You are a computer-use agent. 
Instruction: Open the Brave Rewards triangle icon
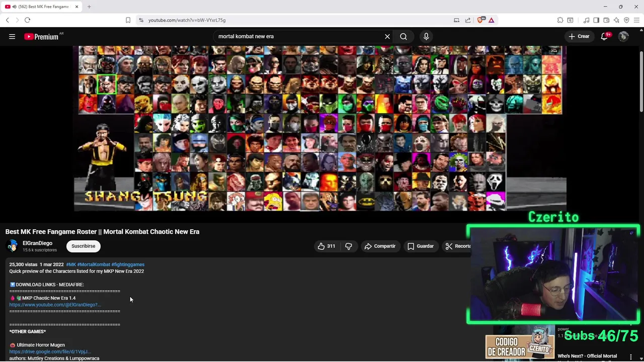(x=491, y=20)
